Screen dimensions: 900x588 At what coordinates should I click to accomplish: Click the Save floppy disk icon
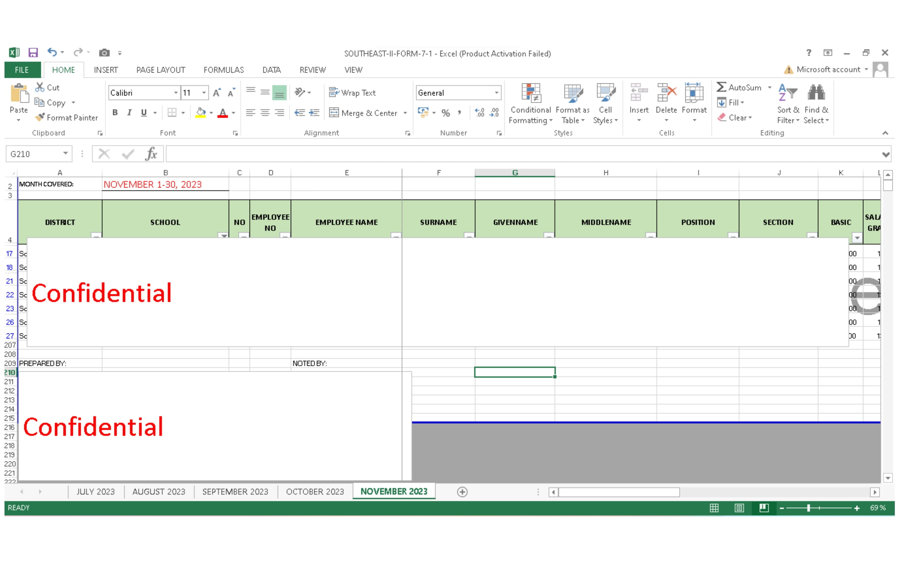coord(33,53)
